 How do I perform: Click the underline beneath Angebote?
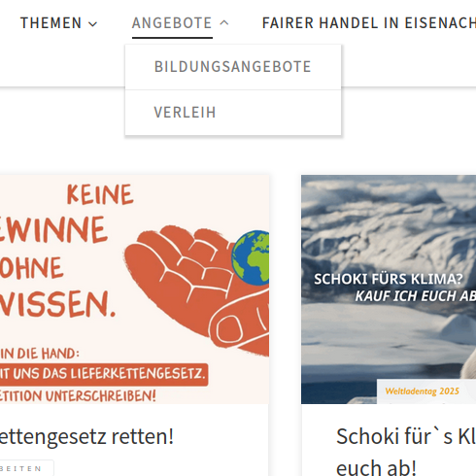tap(172, 38)
